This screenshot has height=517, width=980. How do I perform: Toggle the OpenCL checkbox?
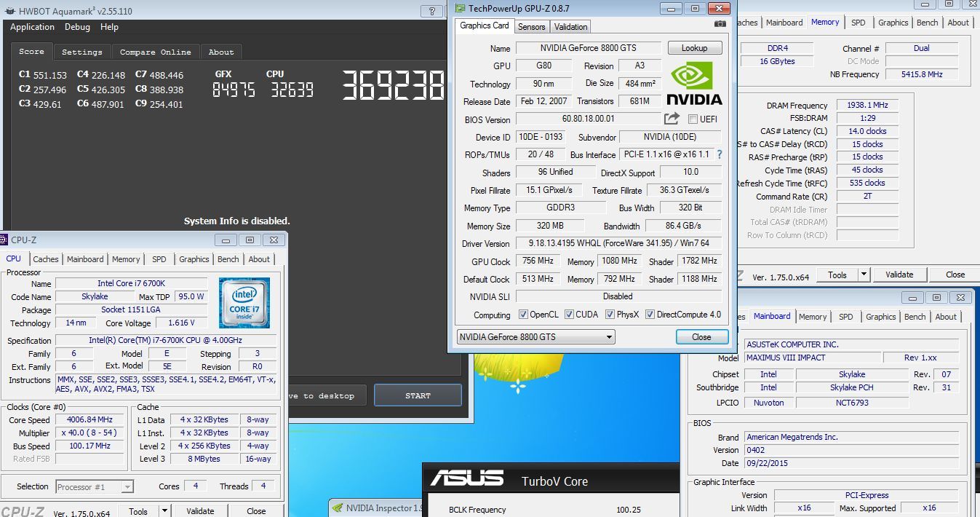pos(523,315)
